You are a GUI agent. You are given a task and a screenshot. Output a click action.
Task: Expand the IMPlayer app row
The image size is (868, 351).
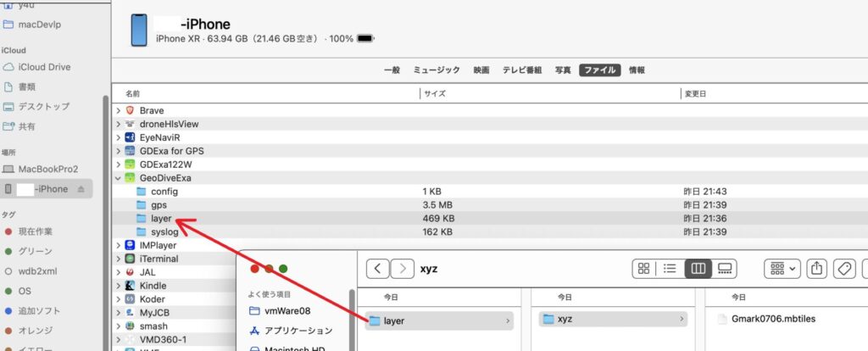[118, 245]
